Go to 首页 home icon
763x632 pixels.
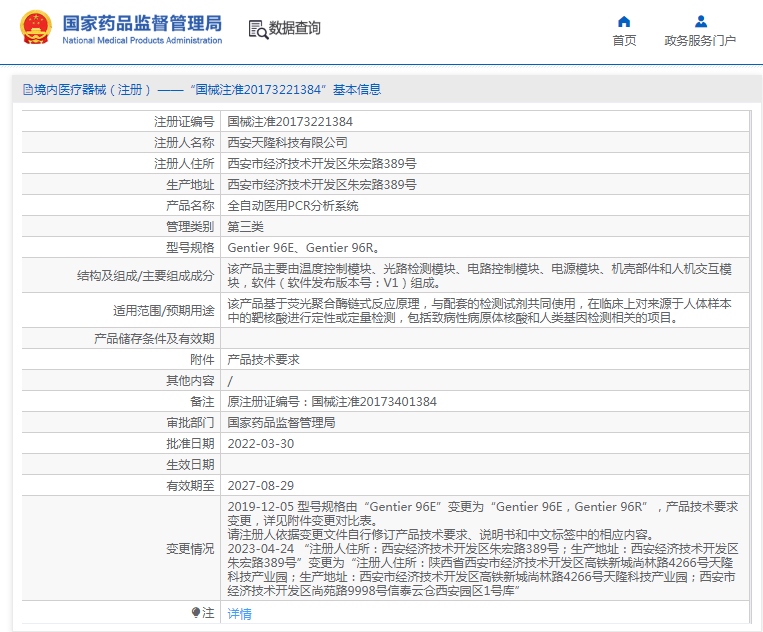(x=624, y=22)
